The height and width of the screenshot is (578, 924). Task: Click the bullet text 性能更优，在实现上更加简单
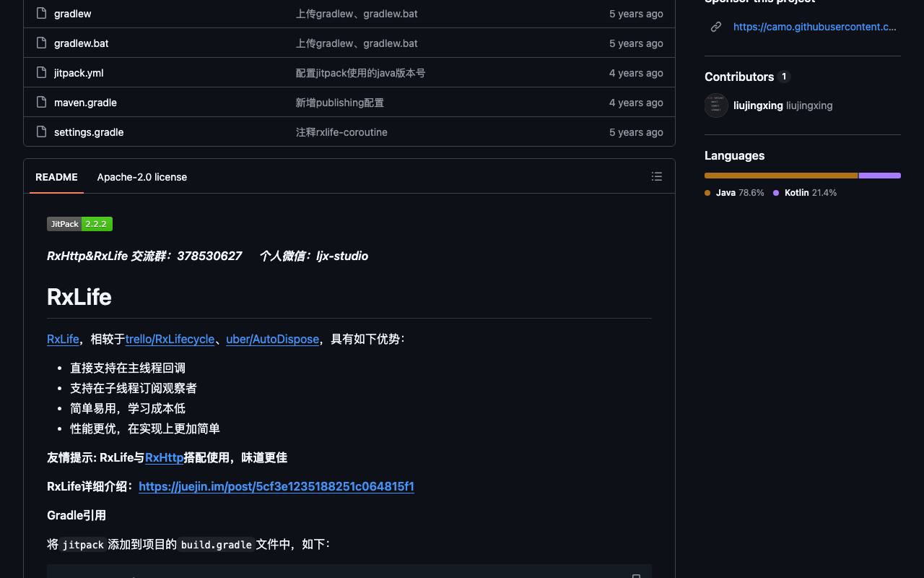[145, 428]
